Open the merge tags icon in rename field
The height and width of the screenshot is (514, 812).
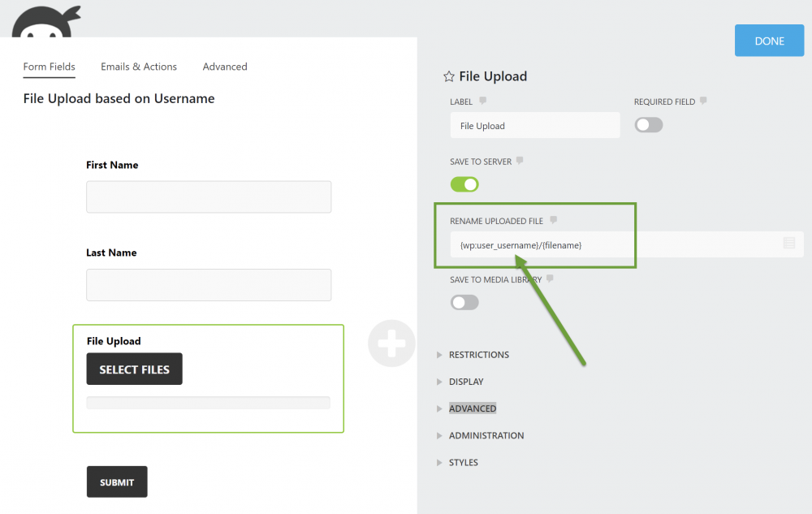788,244
